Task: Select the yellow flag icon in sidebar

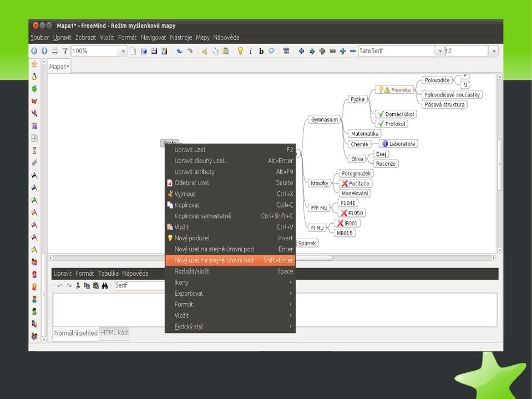Action: click(x=34, y=250)
